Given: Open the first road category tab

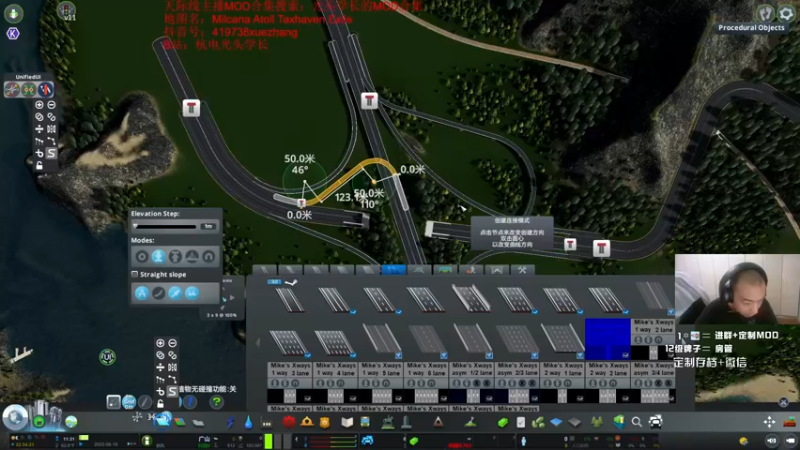Looking at the screenshot, I should (x=264, y=270).
